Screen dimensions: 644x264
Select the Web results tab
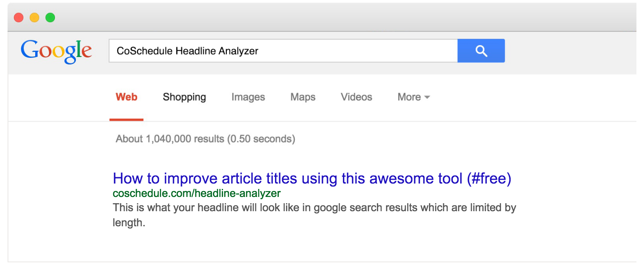pos(127,97)
